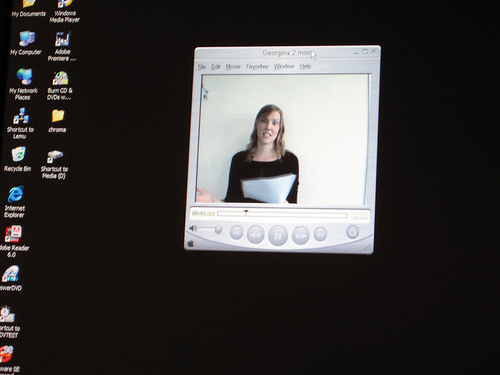
Task: Open the File menu in QuickTime
Action: click(x=202, y=67)
